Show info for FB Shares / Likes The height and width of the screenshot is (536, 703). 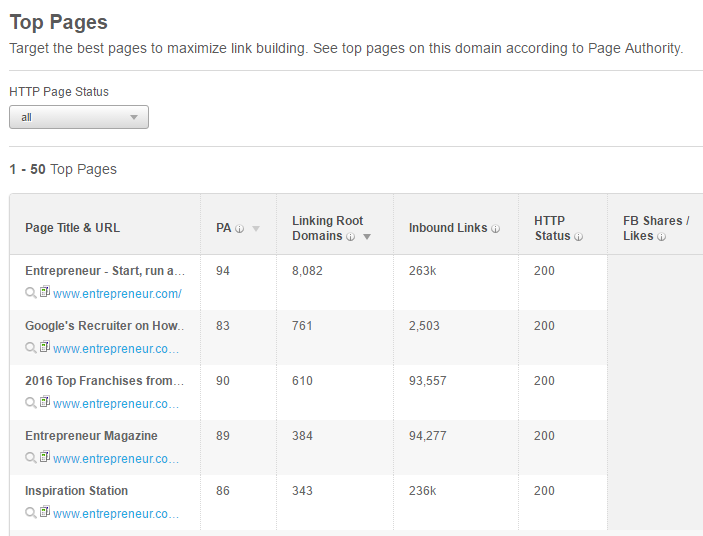coord(661,237)
